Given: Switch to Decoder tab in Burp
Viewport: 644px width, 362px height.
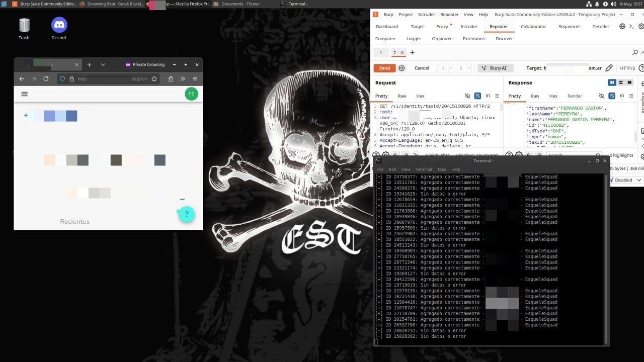Looking at the screenshot, I should pyautogui.click(x=600, y=27).
